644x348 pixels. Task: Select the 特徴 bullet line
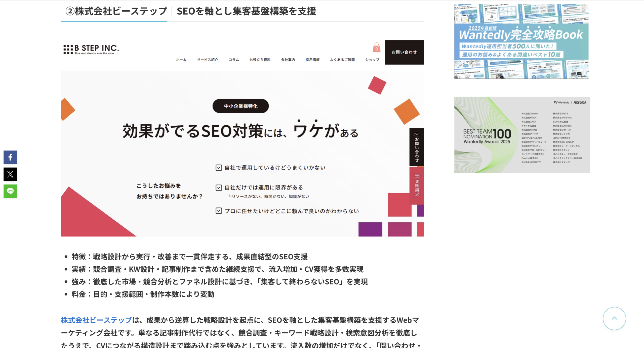pos(189,257)
